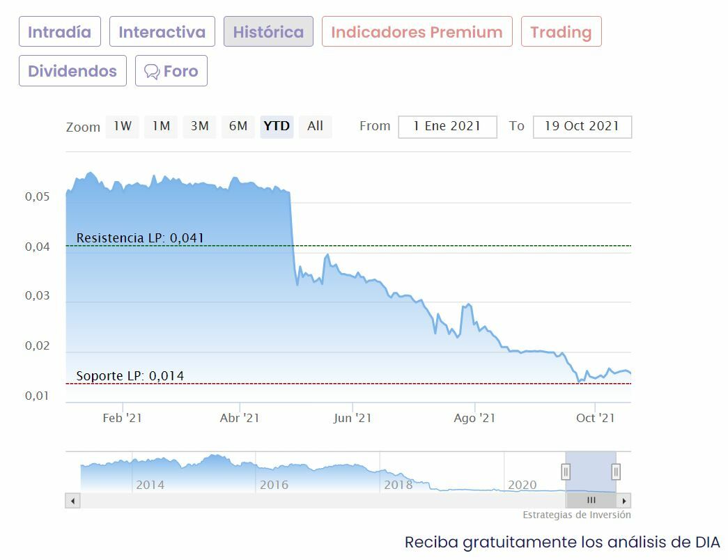The height and width of the screenshot is (560, 728).
Task: Click the To date field
Action: (x=582, y=127)
